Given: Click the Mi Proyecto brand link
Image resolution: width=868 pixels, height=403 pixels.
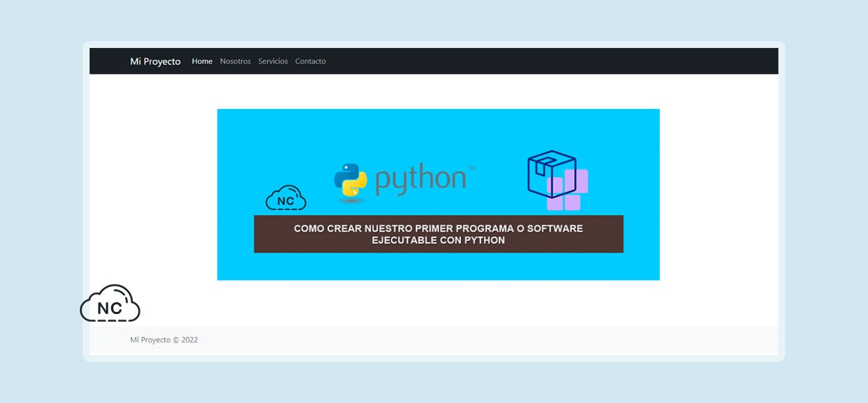Looking at the screenshot, I should pos(155,61).
